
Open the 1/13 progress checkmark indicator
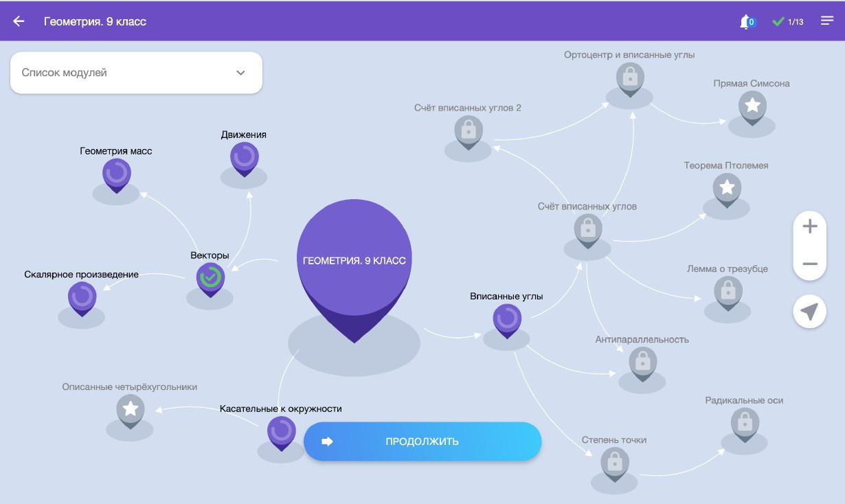point(788,22)
